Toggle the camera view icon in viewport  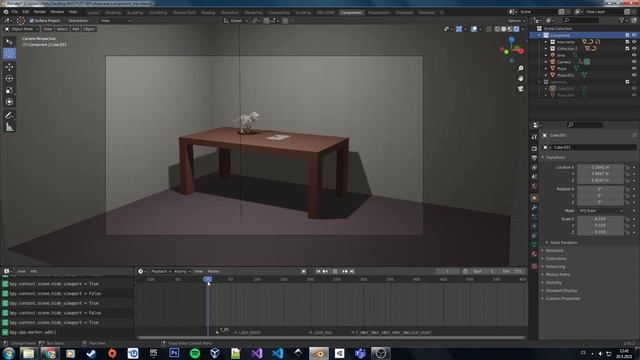[520, 88]
